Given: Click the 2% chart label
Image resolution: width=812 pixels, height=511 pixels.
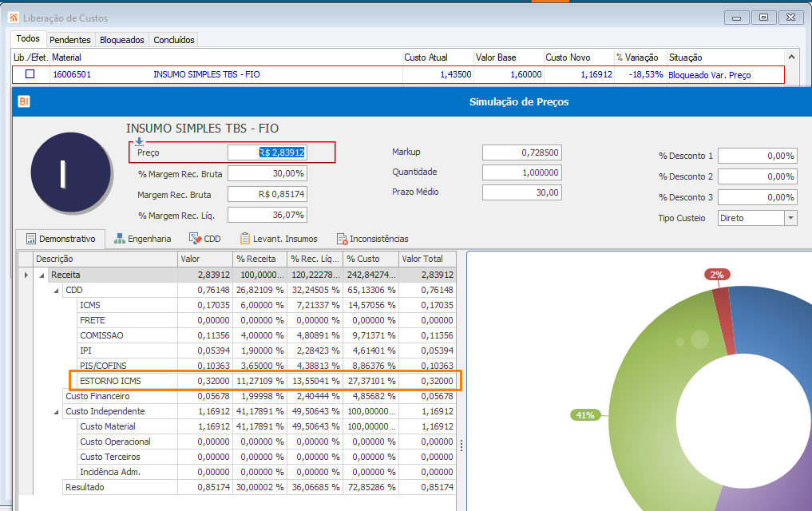Looking at the screenshot, I should [717, 275].
